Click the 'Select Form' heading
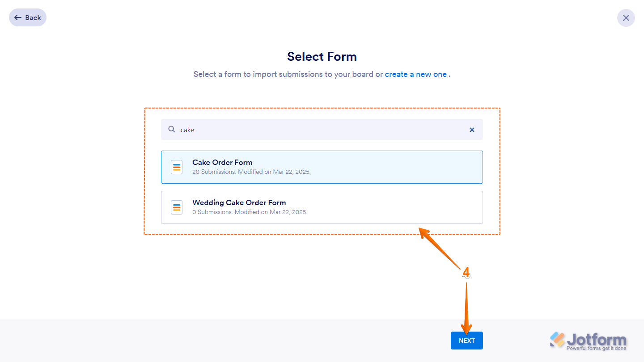Viewport: 644px width, 362px height. (322, 57)
